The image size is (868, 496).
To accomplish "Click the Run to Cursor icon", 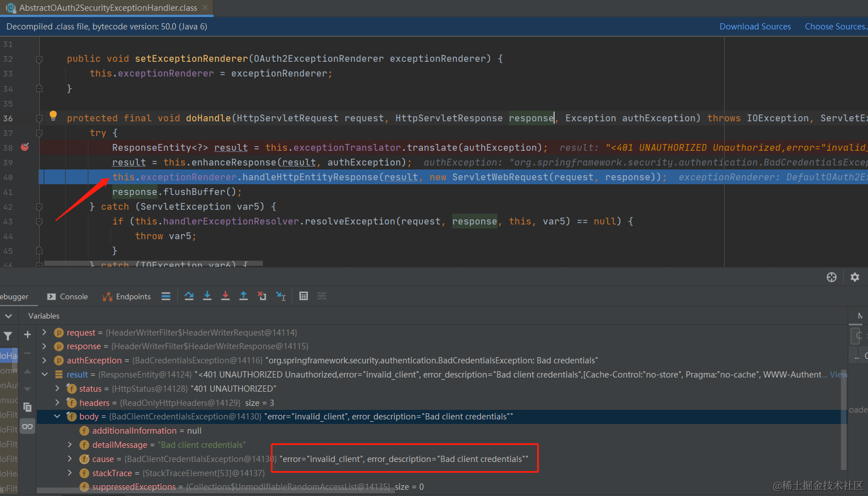I will click(x=280, y=296).
